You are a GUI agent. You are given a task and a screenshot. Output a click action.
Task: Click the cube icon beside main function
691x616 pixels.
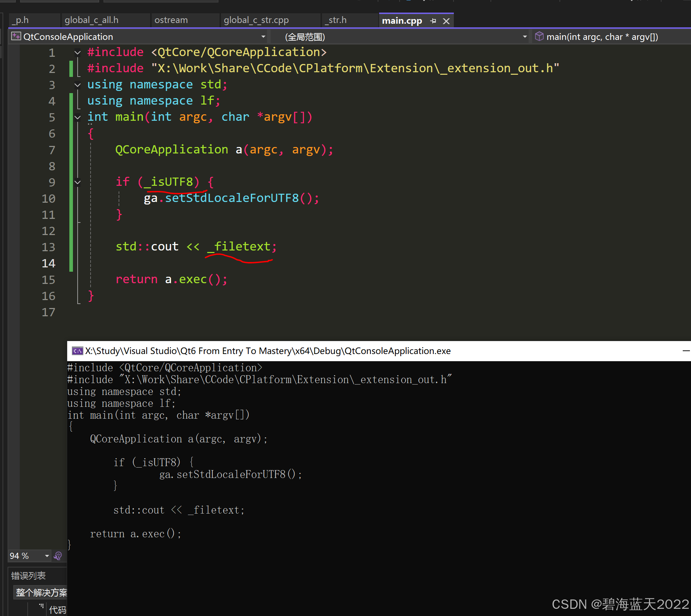(539, 36)
